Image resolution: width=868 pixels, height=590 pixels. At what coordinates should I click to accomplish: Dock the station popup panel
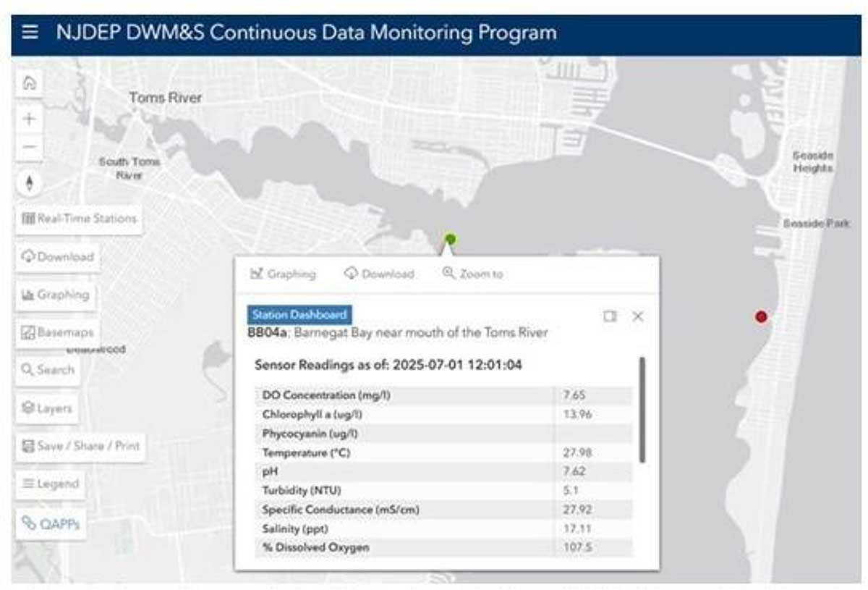tap(610, 316)
